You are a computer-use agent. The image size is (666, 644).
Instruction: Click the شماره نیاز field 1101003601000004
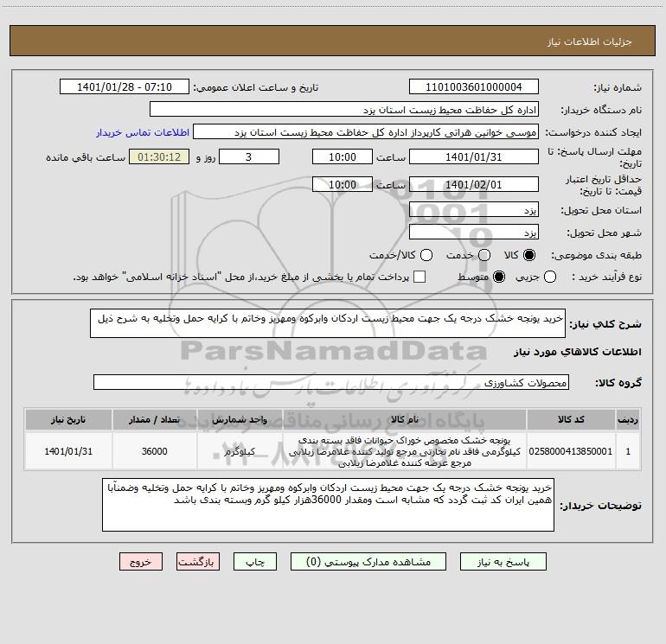coord(474,87)
